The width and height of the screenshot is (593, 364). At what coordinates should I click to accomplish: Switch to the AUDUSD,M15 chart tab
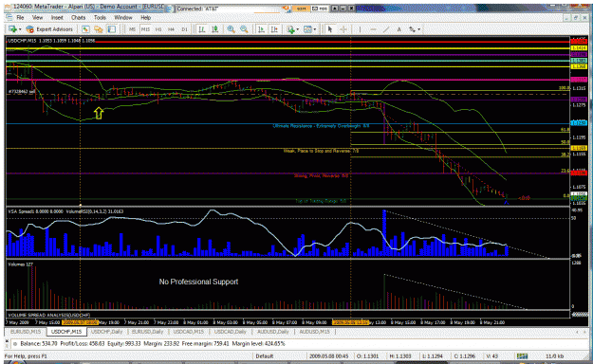314,332
